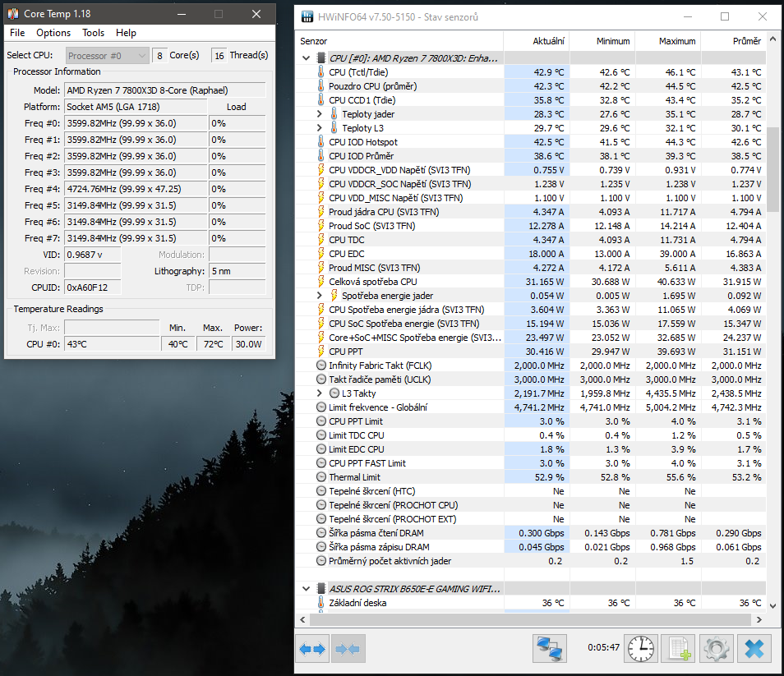
Task: Select the Tepelné škrcení (HTC) row
Action: click(531, 491)
